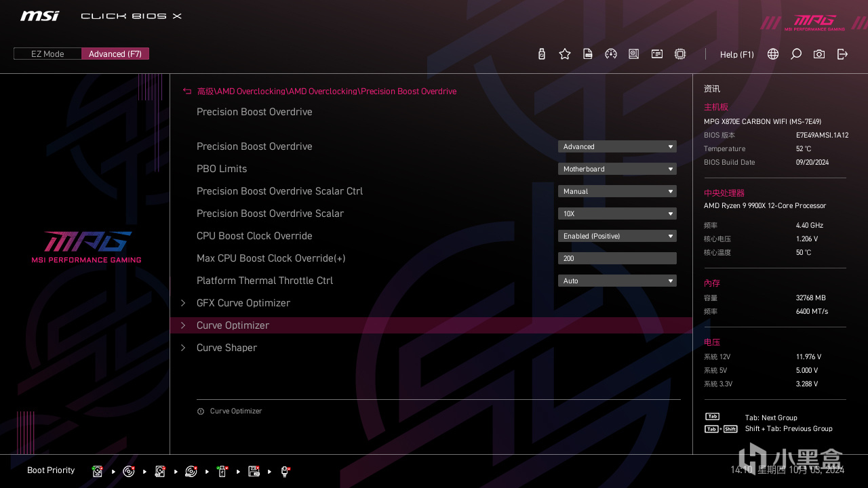This screenshot has width=868, height=488.
Task: Open the CPU Boost Clock Override dropdown
Action: (x=617, y=236)
